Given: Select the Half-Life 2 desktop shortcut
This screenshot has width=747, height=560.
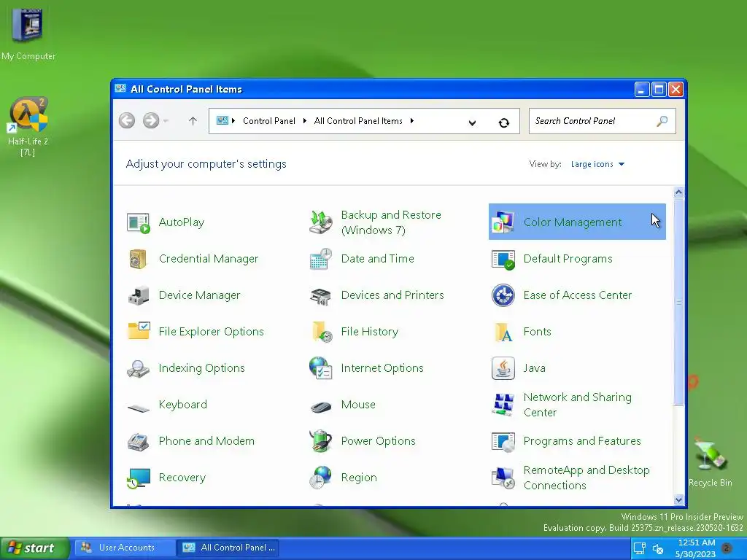Looking at the screenshot, I should (x=28, y=126).
